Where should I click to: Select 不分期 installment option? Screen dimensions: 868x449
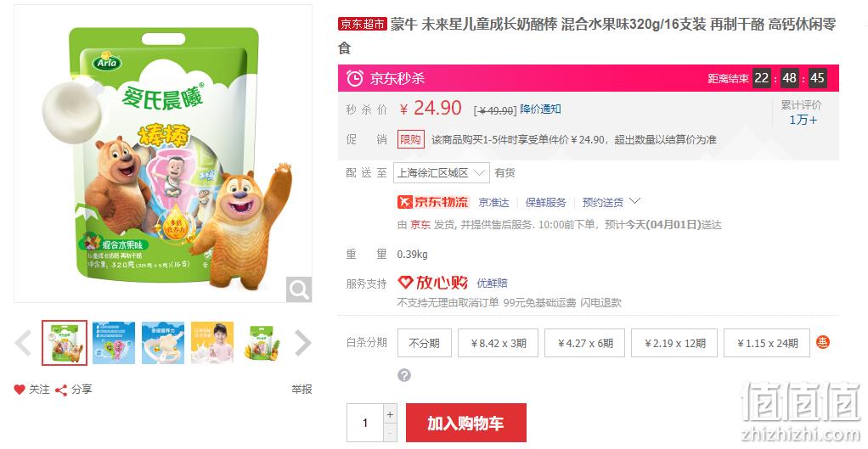[x=425, y=343]
